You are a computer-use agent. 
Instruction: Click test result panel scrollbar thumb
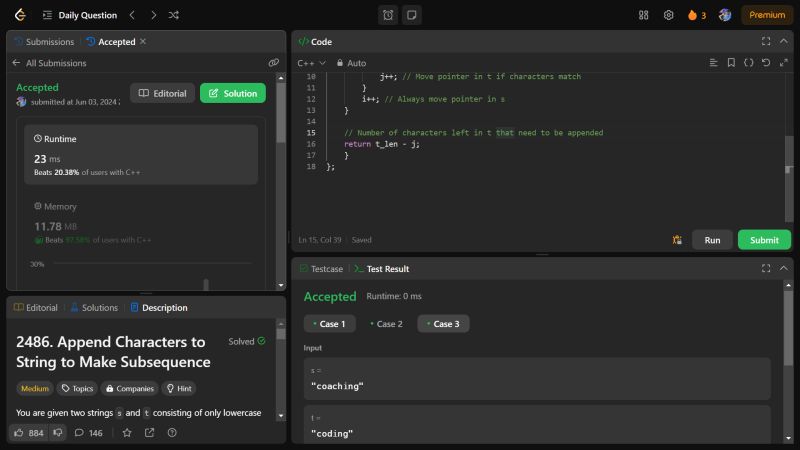coord(788,328)
